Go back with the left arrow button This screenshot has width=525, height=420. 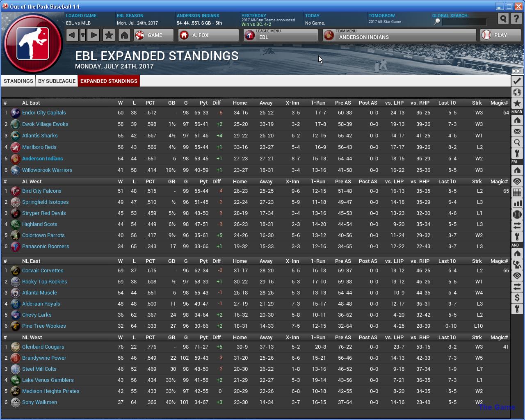[72, 35]
